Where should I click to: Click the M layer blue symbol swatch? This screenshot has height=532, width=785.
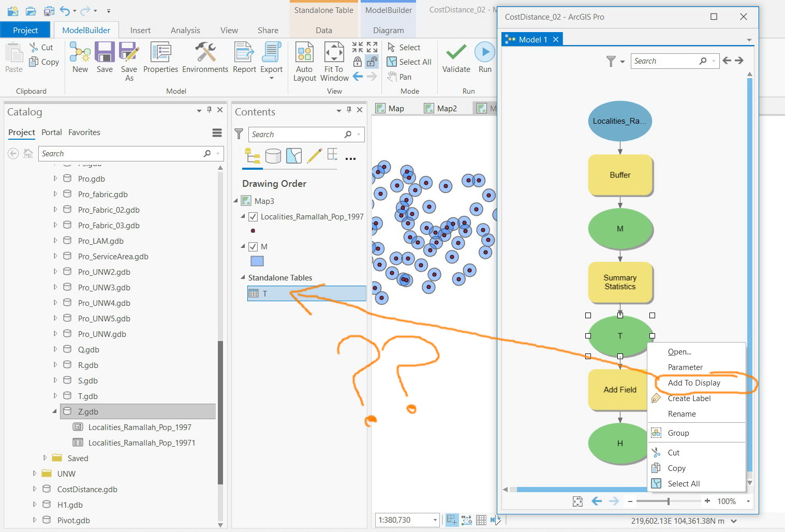(257, 261)
